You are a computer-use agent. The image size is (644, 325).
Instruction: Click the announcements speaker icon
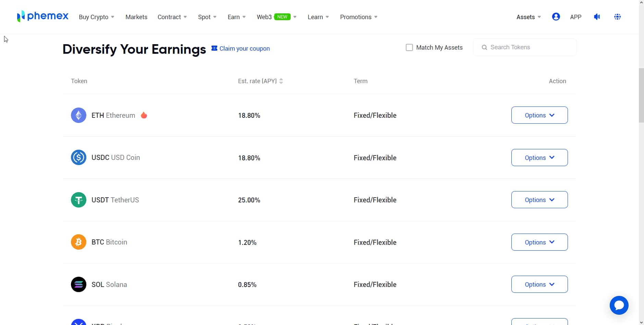coord(597,17)
